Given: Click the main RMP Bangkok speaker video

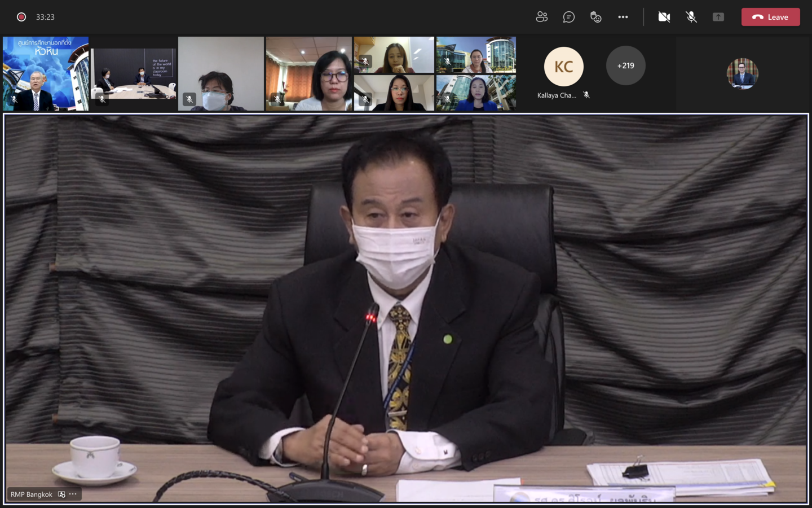Looking at the screenshot, I should tap(406, 309).
